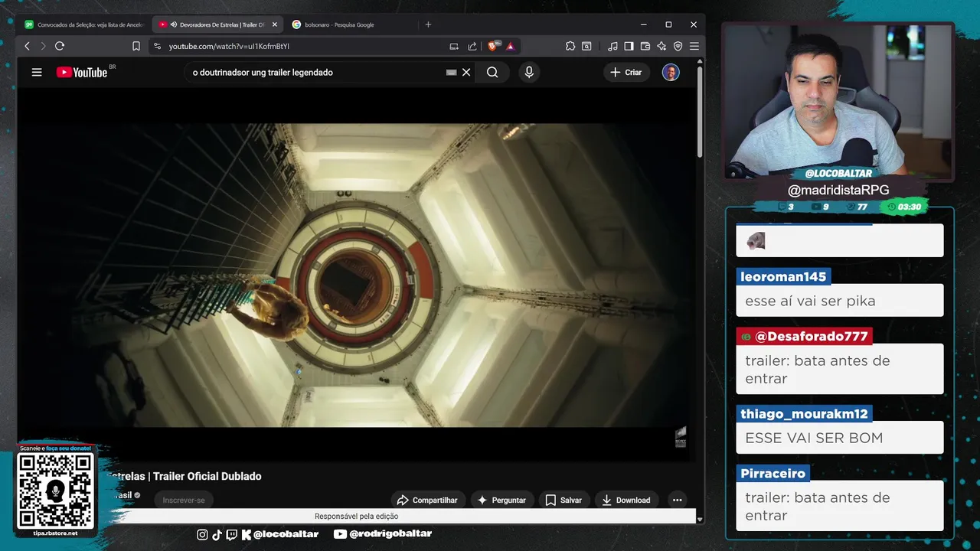Toggle the browser sidebar panel
This screenshot has height=551, width=980.
click(629, 46)
